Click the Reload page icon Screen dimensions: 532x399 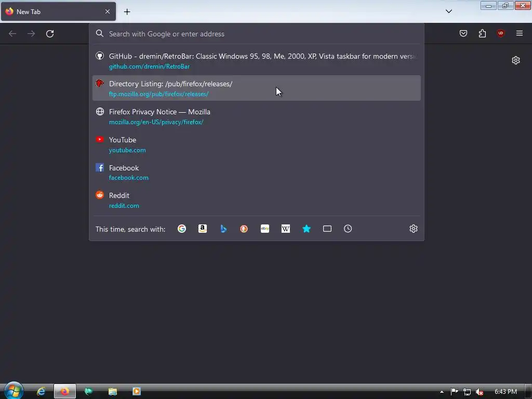[50, 34]
